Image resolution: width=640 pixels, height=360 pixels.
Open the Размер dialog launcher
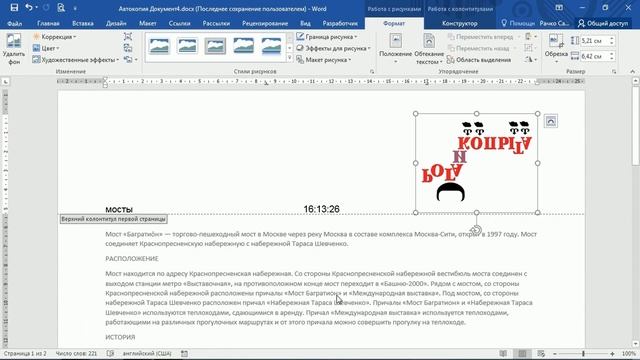click(614, 71)
